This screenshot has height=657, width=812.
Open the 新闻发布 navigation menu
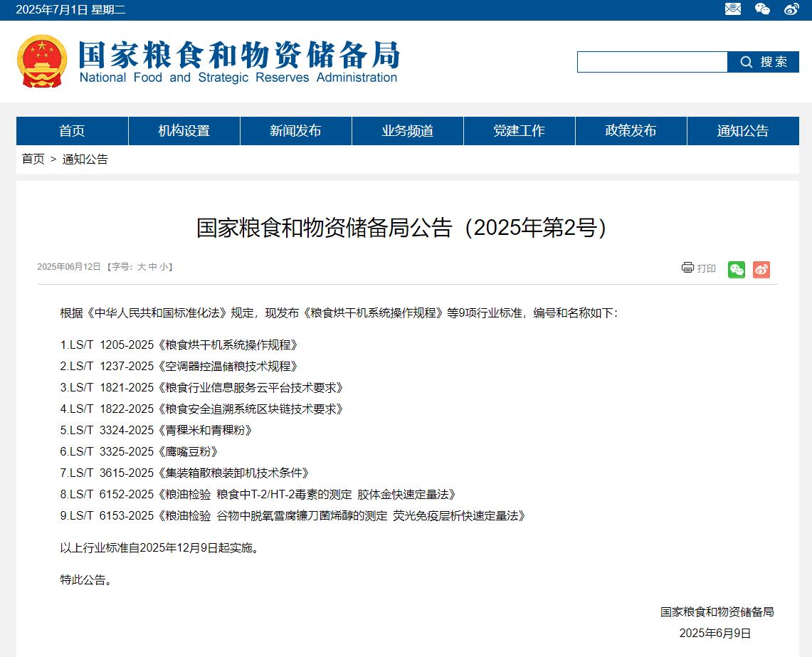[295, 131]
